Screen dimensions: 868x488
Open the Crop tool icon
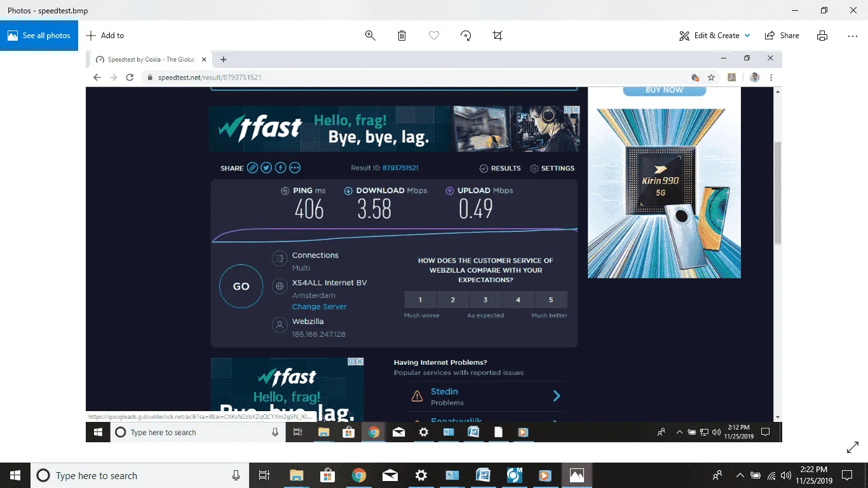498,36
